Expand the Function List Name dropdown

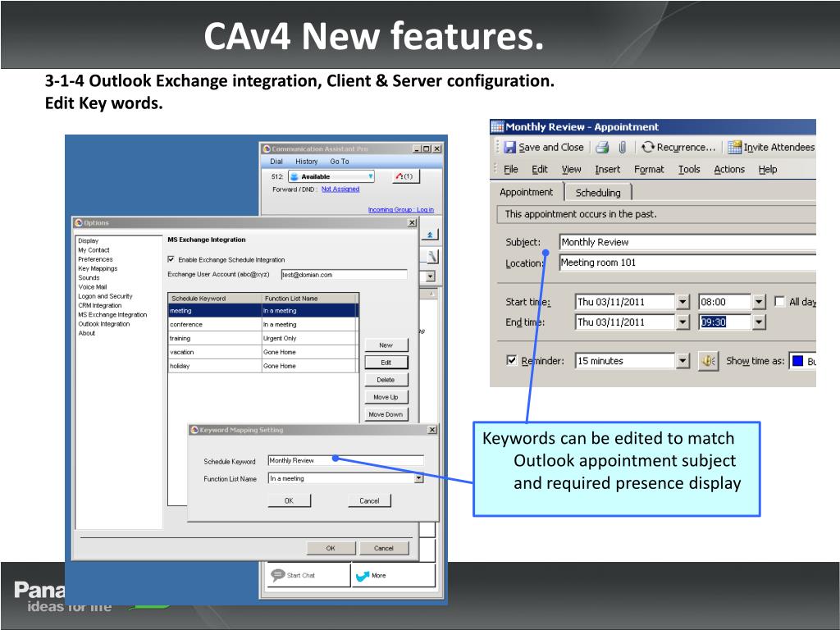pos(418,478)
